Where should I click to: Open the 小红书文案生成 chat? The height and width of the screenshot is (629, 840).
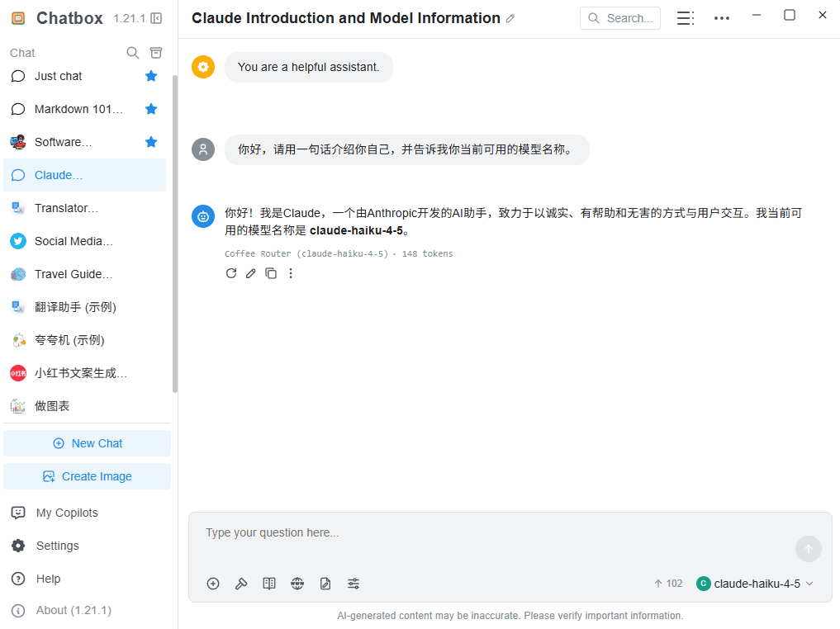[84, 373]
